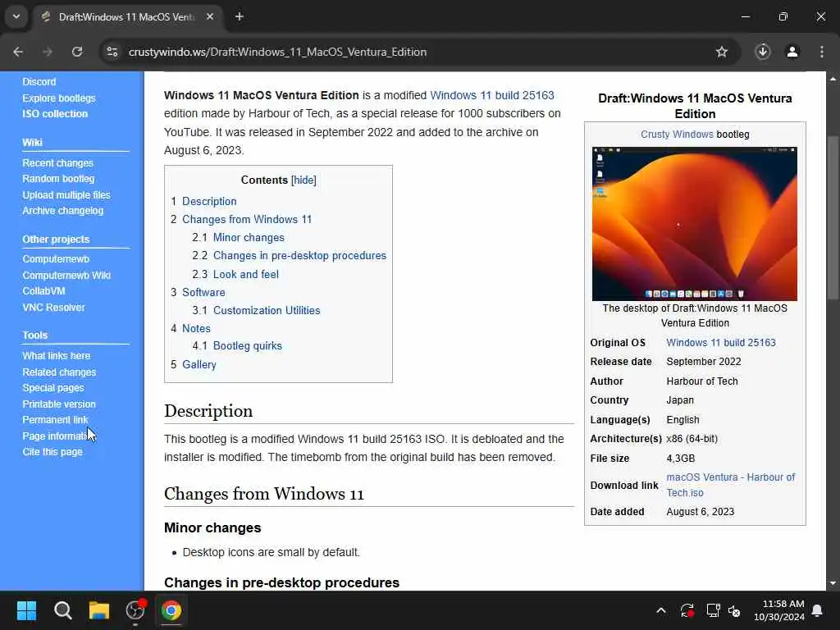Reload the current page
This screenshot has width=840, height=630.
click(x=77, y=52)
